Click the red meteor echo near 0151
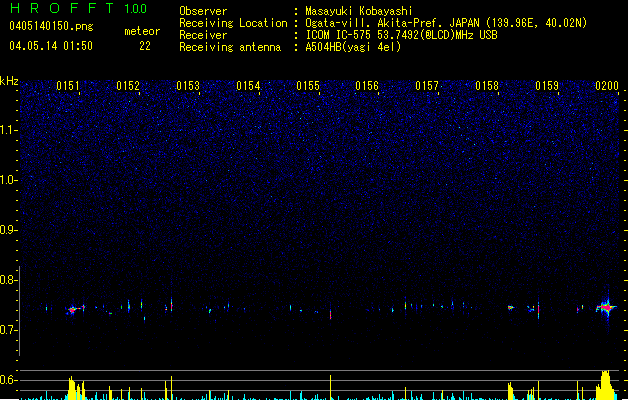The image size is (629, 400). [72, 310]
